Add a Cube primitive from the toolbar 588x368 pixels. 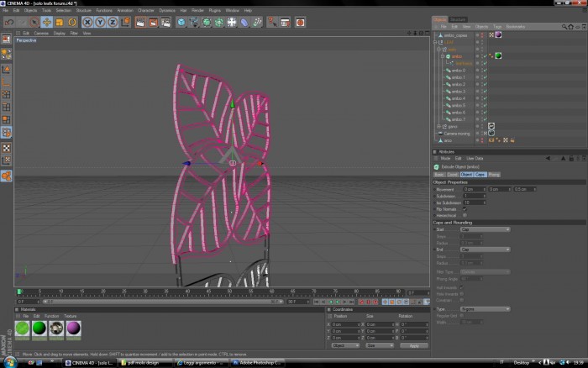(181, 22)
